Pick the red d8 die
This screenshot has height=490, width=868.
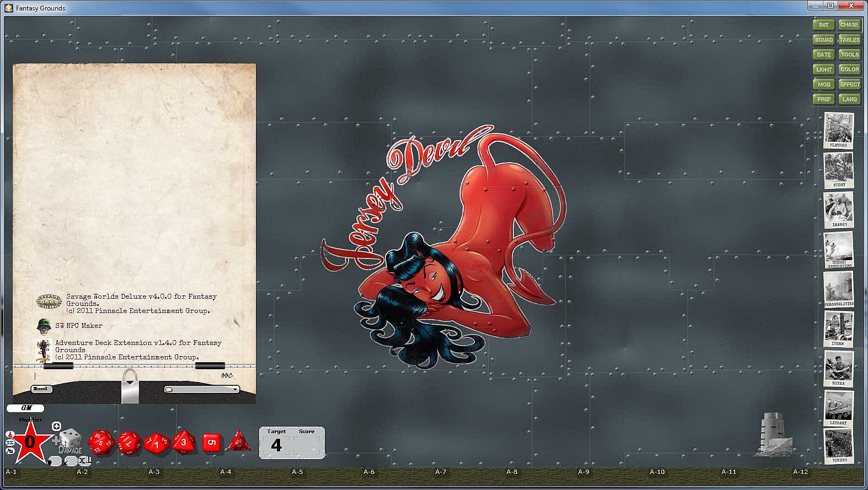pyautogui.click(x=184, y=442)
